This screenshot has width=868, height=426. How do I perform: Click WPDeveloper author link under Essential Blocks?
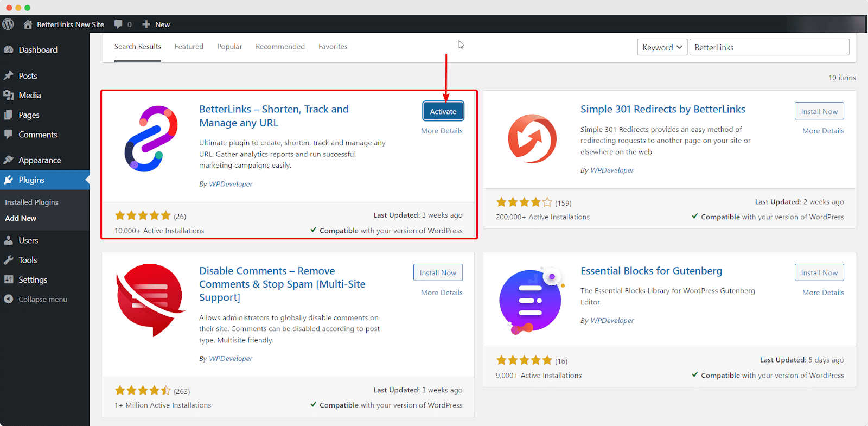(612, 321)
